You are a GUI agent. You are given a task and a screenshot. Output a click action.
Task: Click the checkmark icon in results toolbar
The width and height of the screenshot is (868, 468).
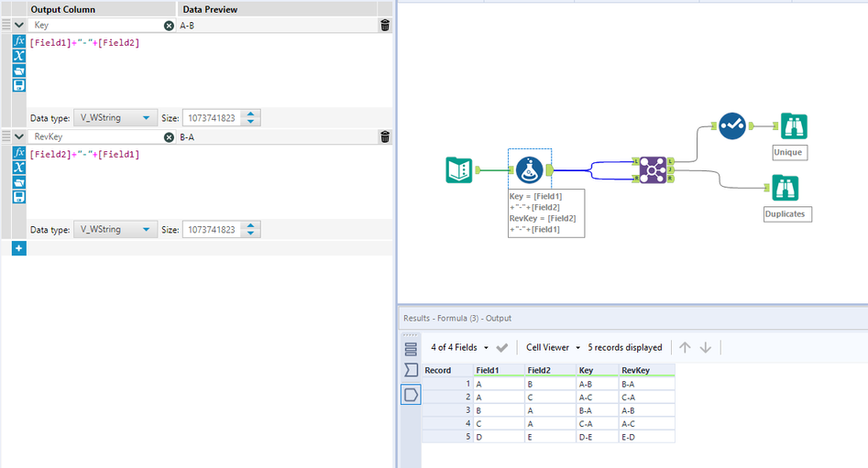[x=502, y=347]
